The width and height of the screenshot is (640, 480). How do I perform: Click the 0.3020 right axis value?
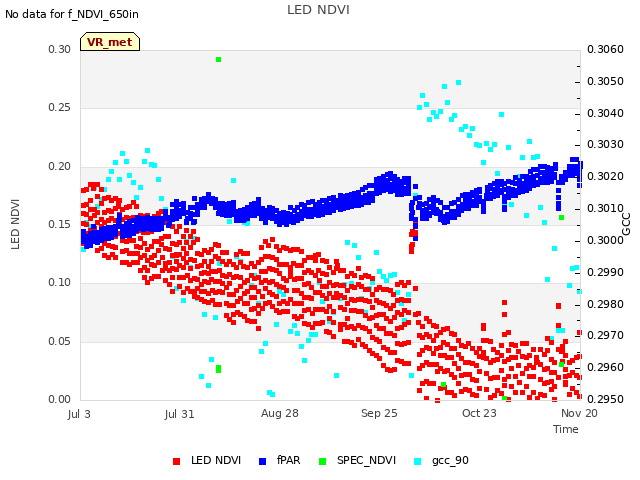[x=605, y=176]
